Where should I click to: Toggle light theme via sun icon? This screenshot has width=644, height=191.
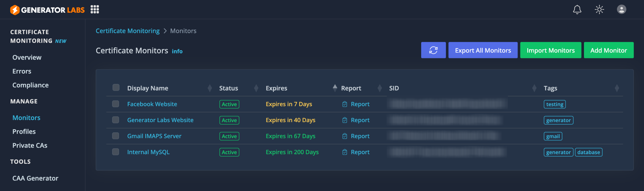point(599,10)
